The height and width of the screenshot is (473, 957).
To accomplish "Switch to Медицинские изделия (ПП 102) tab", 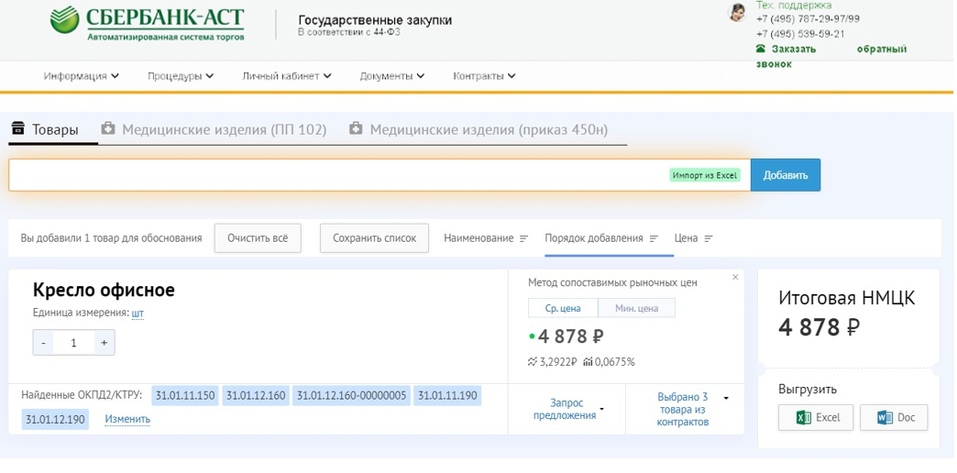I will tap(216, 130).
